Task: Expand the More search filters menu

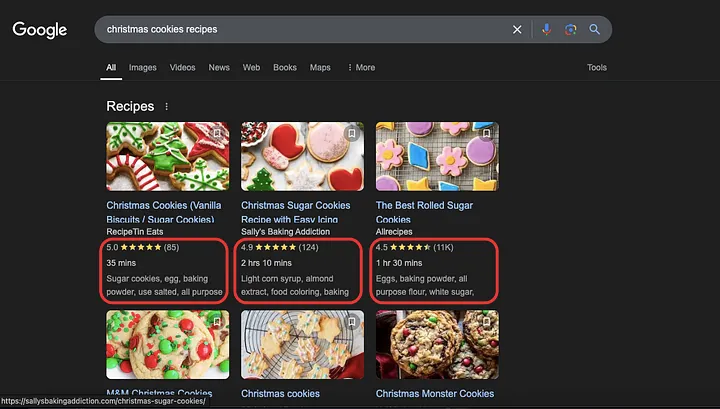Action: tap(361, 67)
